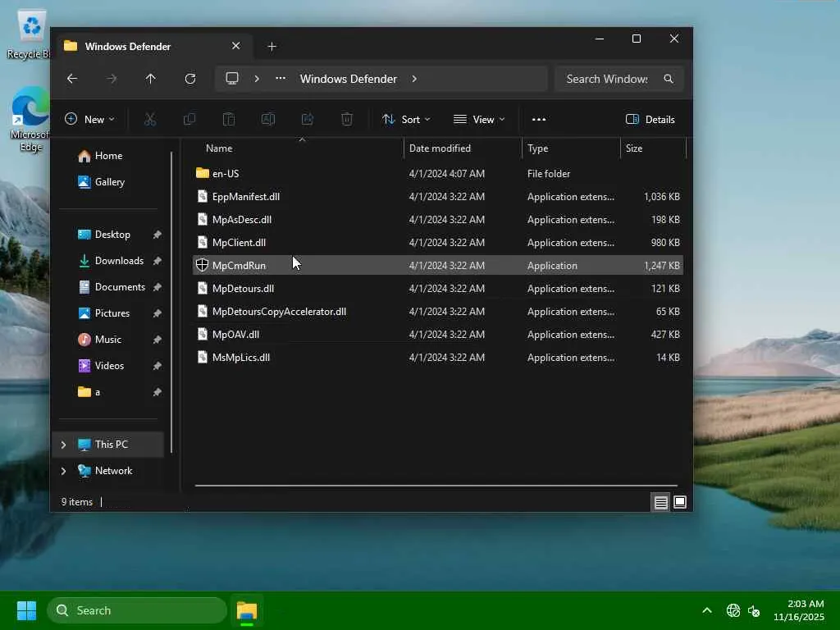Open the View options menu
Viewport: 840px width, 630px height.
[x=479, y=120]
